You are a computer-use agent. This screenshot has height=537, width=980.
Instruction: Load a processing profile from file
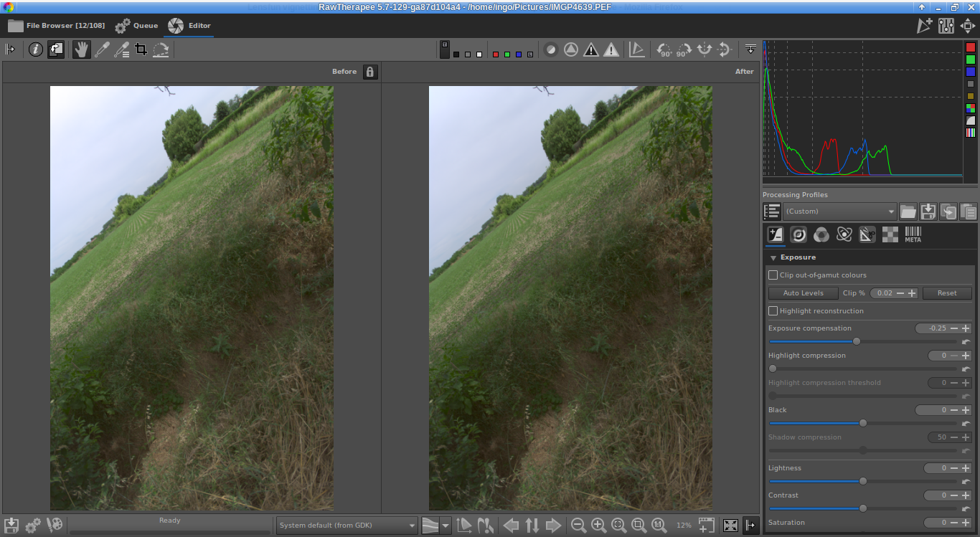(x=908, y=212)
